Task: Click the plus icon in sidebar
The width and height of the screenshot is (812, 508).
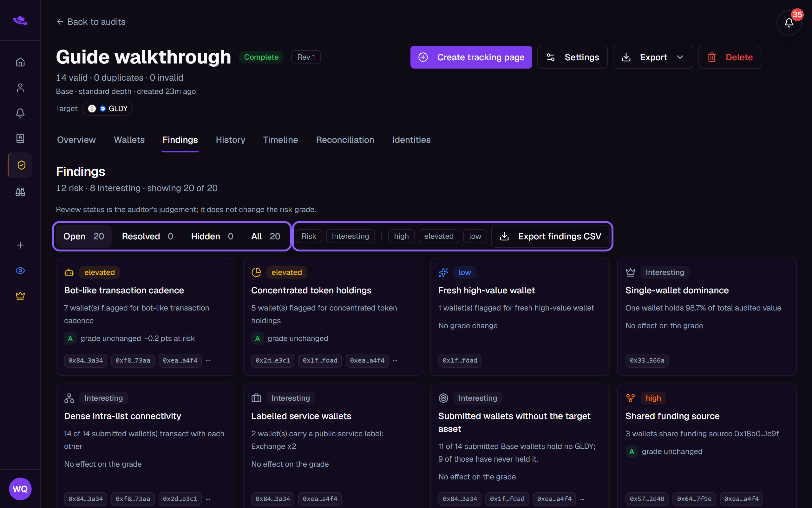Action: click(20, 245)
